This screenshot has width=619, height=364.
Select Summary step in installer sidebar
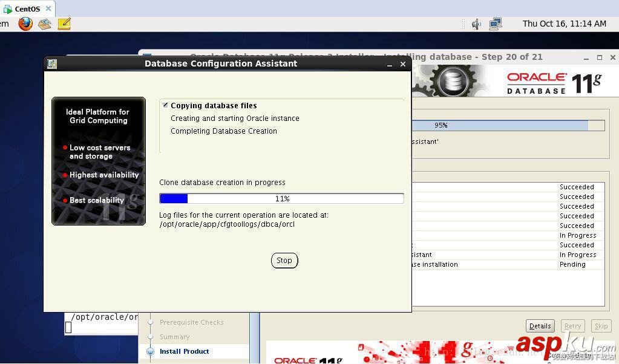[x=174, y=337]
